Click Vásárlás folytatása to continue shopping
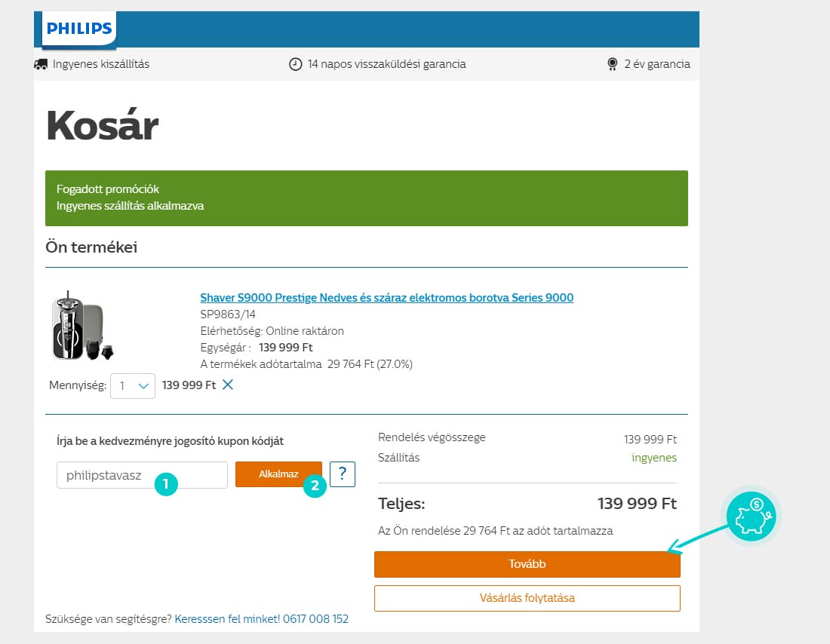 (x=527, y=599)
